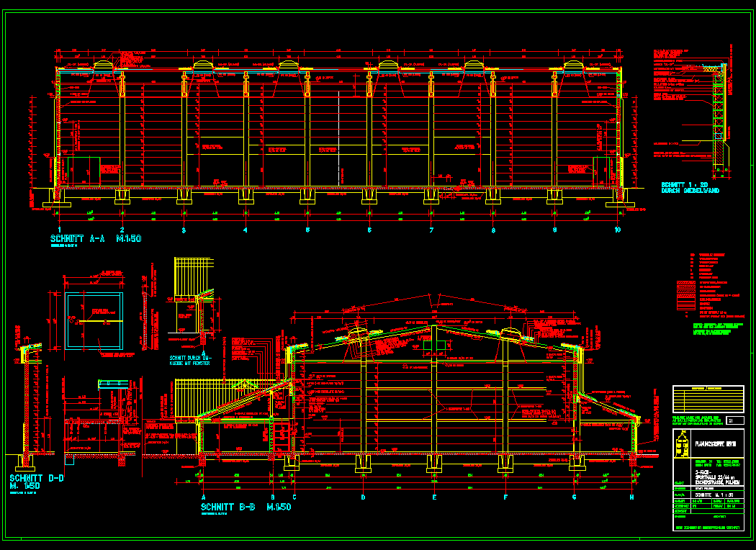Click grid axis number 5 in Schnitt A-A

coord(307,230)
